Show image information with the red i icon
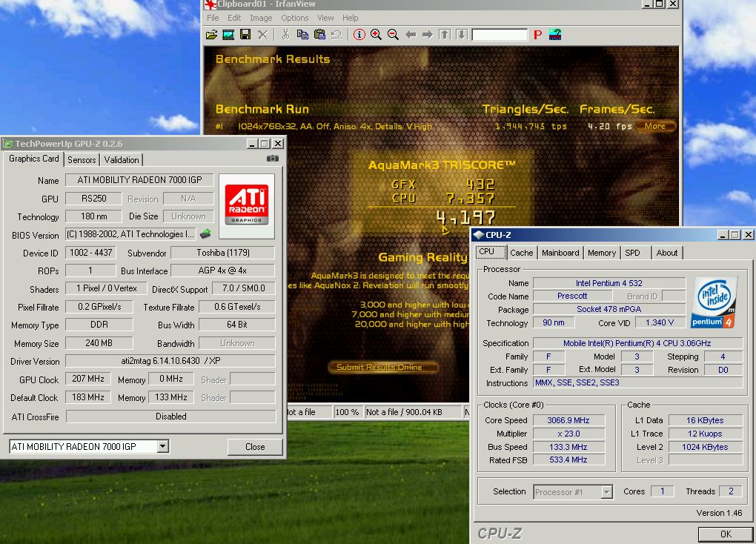756x544 pixels. tap(359, 35)
